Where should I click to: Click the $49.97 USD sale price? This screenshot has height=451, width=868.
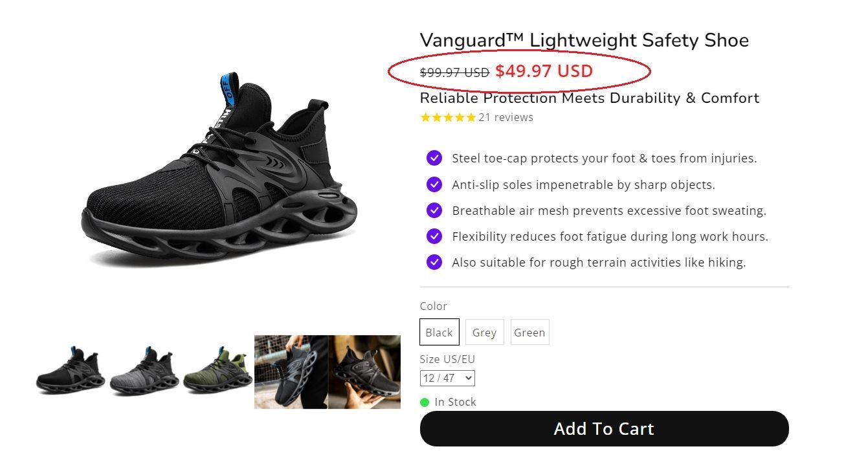pyautogui.click(x=544, y=71)
